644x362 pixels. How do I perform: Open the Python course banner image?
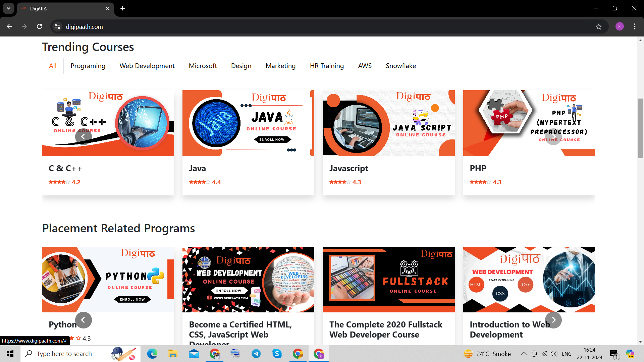click(108, 280)
